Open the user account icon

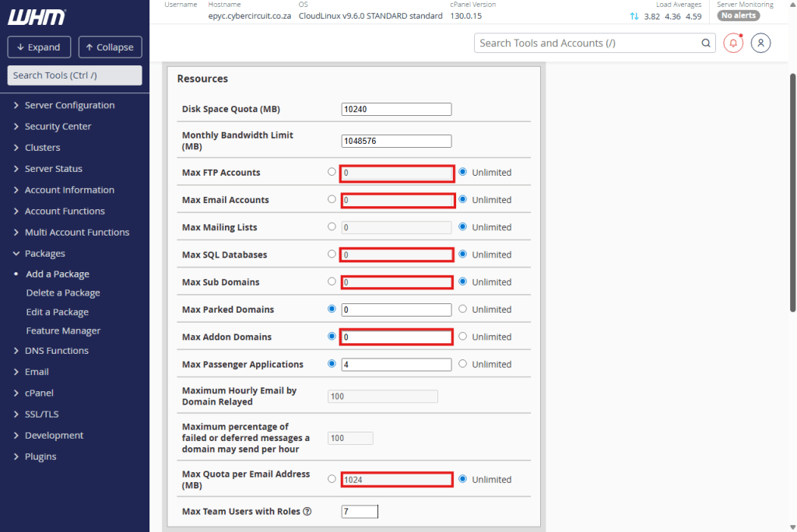coord(760,44)
